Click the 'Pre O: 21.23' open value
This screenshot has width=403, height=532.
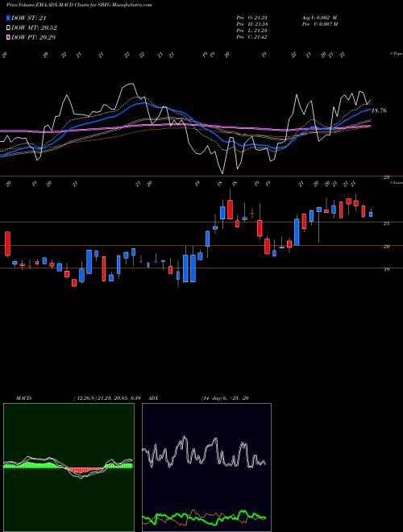coord(251,17)
